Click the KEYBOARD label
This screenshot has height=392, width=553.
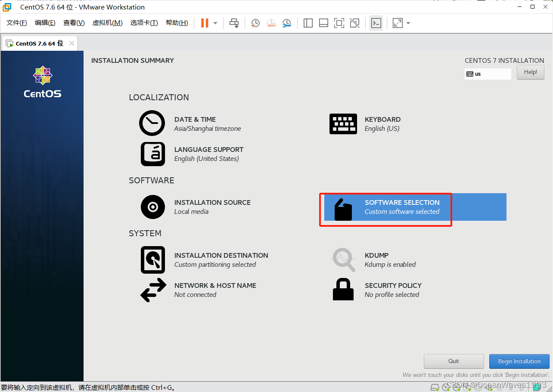click(x=383, y=120)
